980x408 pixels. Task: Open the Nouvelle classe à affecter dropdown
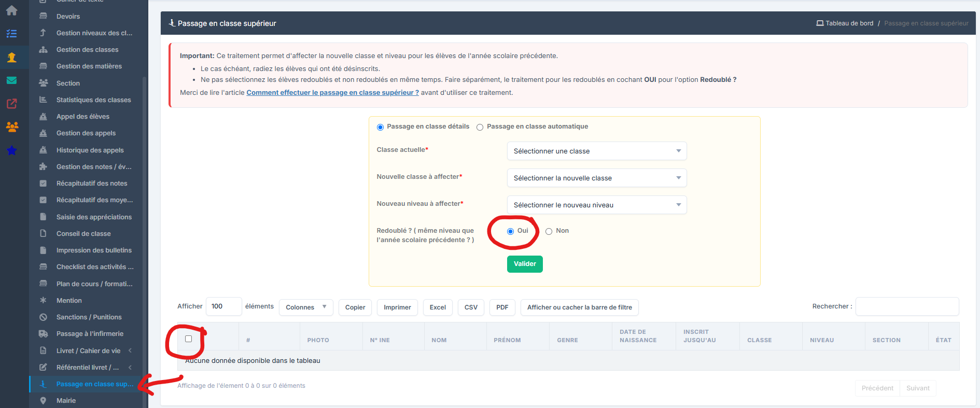tap(597, 178)
